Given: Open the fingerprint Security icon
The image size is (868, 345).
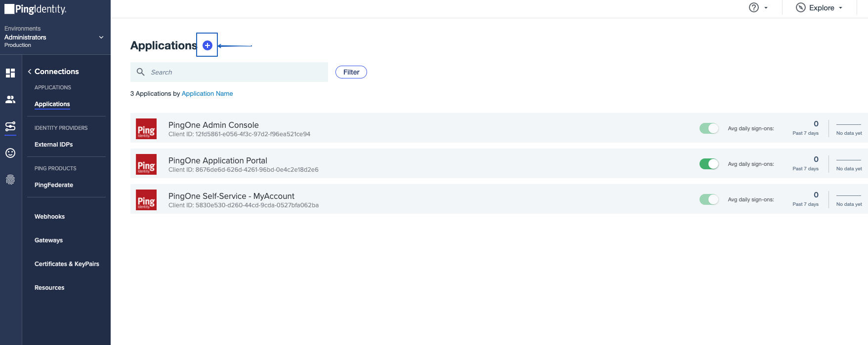Looking at the screenshot, I should click(10, 180).
